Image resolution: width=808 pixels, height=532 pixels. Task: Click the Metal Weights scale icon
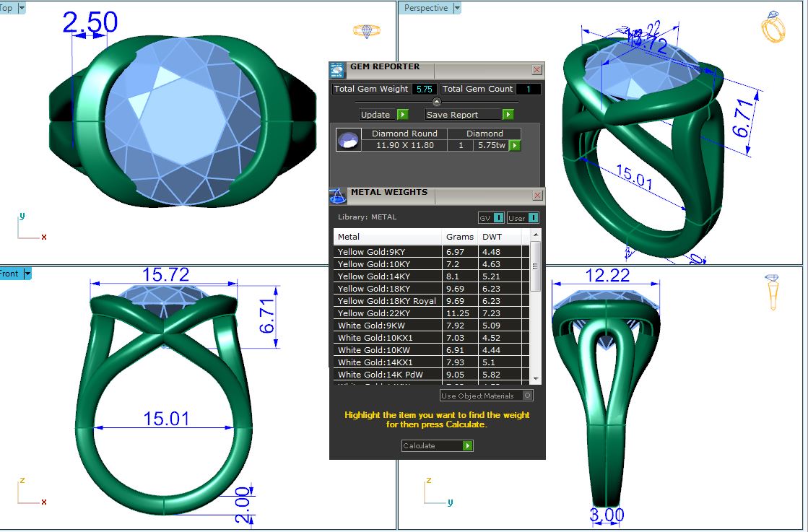coord(337,196)
